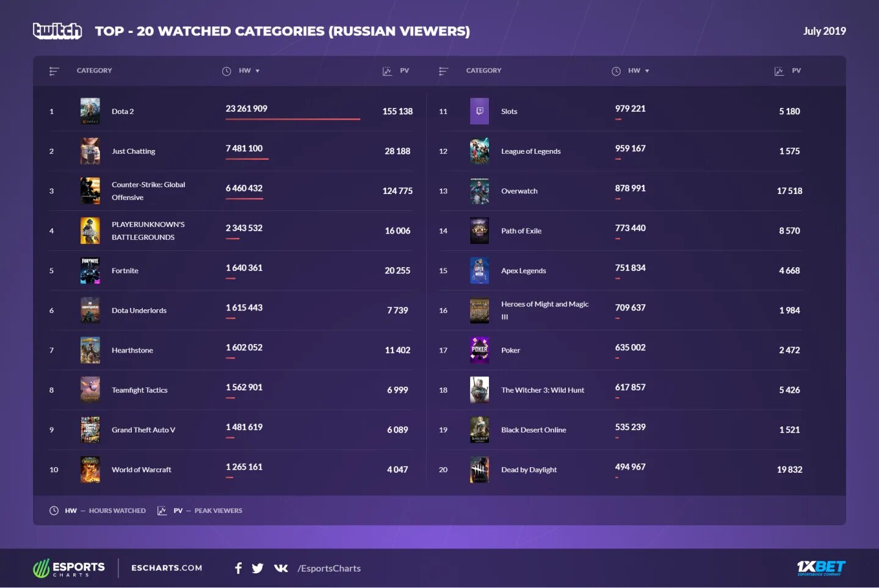Click the Dead by Daylight cover icon
Viewport: 879px width, 588px height.
480,470
